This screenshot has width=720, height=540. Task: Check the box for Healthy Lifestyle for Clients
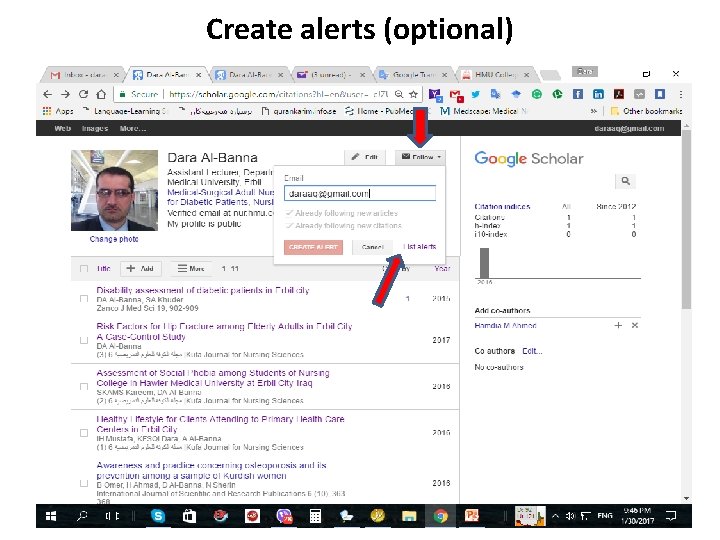pyautogui.click(x=84, y=433)
